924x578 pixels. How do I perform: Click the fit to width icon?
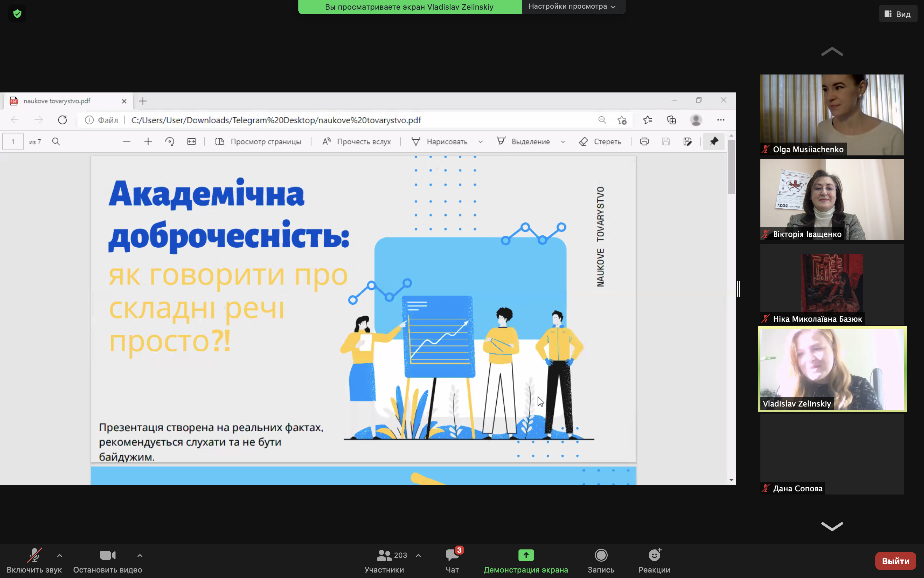[191, 141]
